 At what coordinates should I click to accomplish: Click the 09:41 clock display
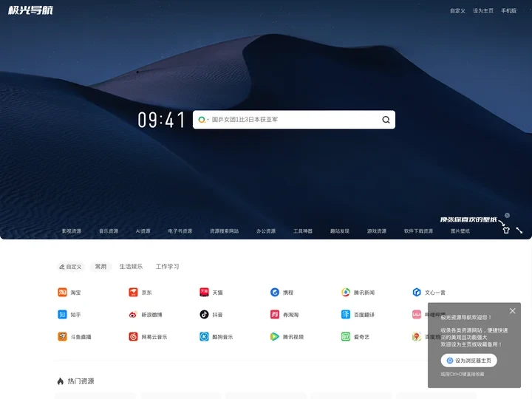(162, 120)
